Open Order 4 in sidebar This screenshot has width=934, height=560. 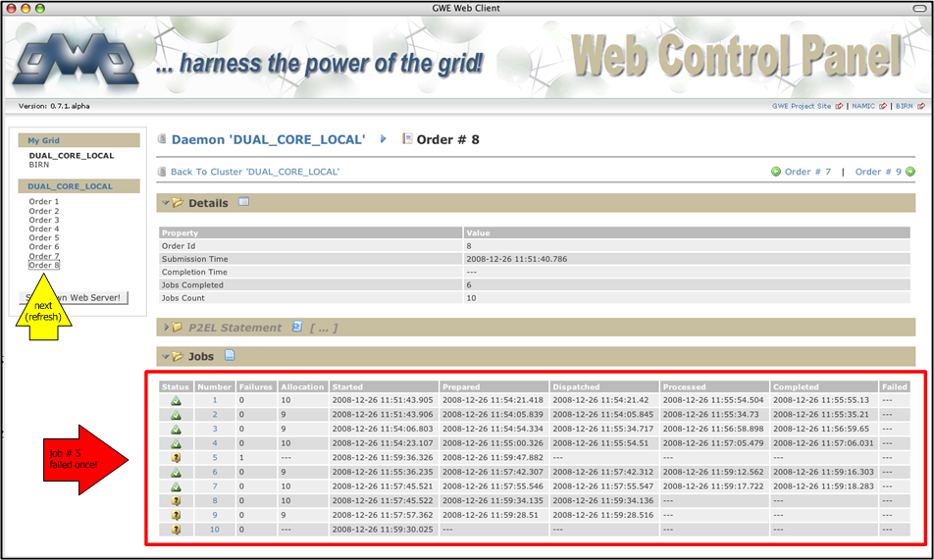pyautogui.click(x=44, y=229)
